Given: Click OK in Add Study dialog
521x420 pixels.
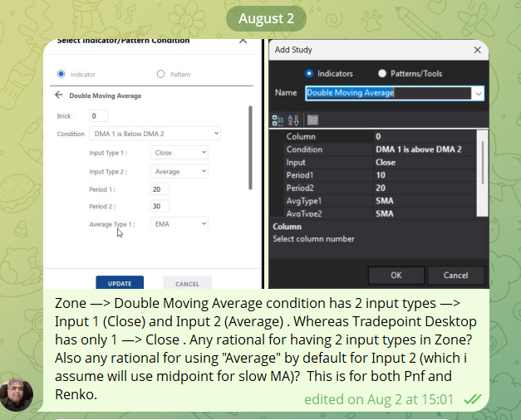Looking at the screenshot, I should coord(396,276).
